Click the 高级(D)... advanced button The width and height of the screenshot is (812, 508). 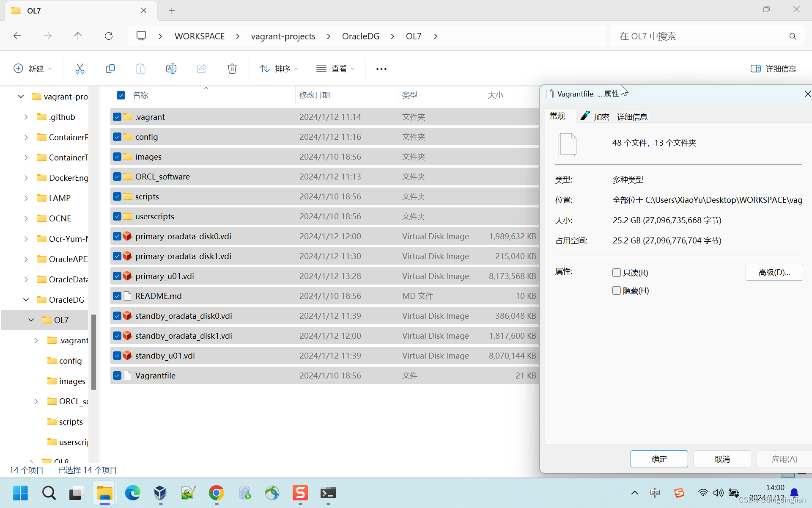[774, 272]
